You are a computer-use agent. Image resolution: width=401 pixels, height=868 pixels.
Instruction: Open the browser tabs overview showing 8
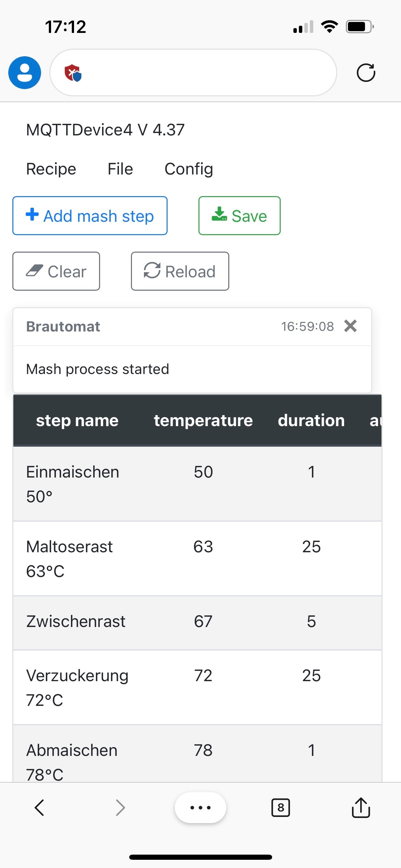[x=280, y=808]
